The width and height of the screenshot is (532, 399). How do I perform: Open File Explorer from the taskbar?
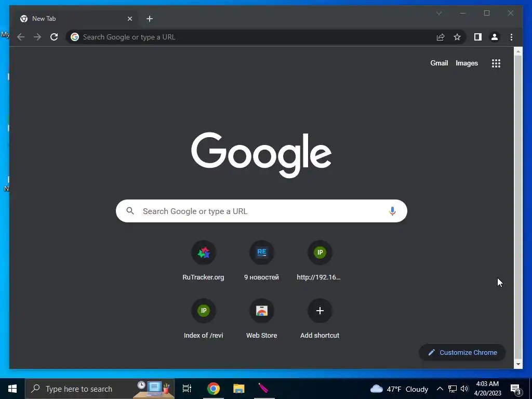[x=239, y=389]
